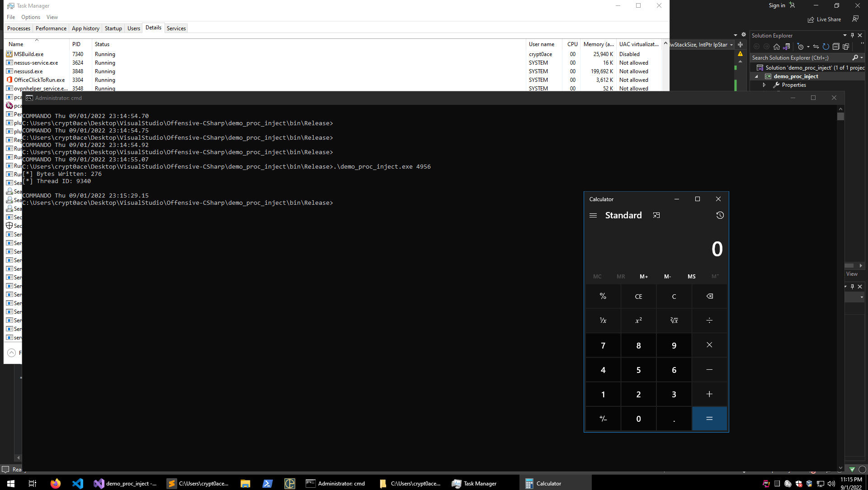
Task: Open the Calculator hamburger navigation menu
Action: pyautogui.click(x=593, y=216)
